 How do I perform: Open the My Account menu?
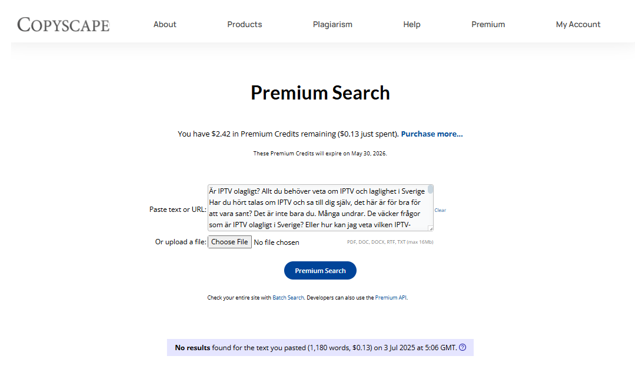coord(578,24)
